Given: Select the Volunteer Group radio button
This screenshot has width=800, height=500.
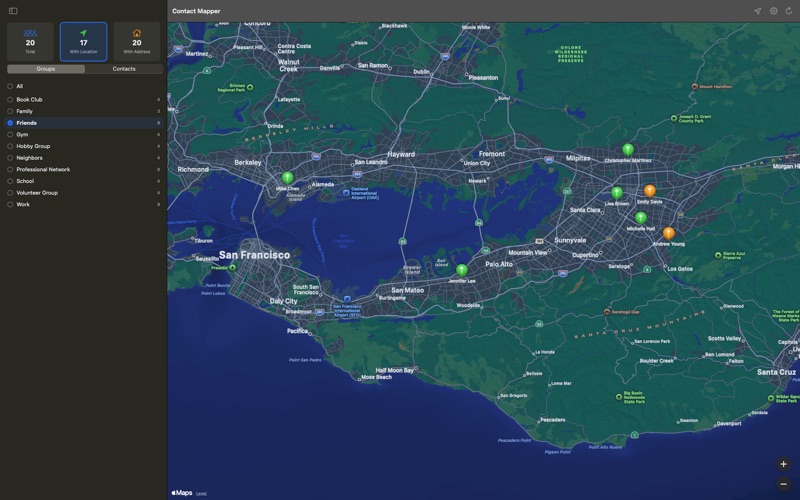Looking at the screenshot, I should pyautogui.click(x=10, y=193).
